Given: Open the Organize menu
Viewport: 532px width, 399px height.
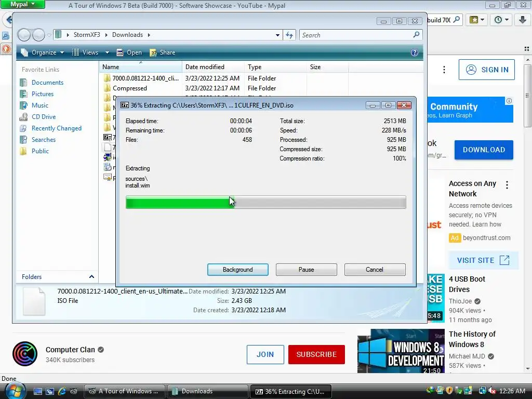Looking at the screenshot, I should [42, 52].
